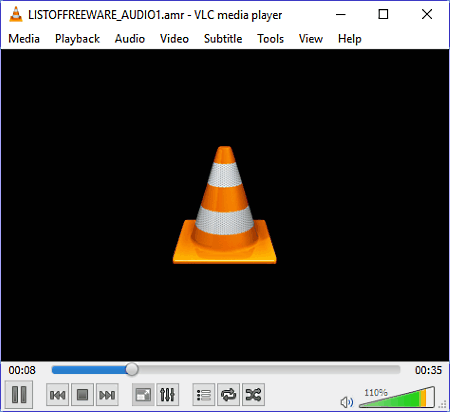Minimize the VLC window
Image resolution: width=450 pixels, height=412 pixels.
[341, 14]
